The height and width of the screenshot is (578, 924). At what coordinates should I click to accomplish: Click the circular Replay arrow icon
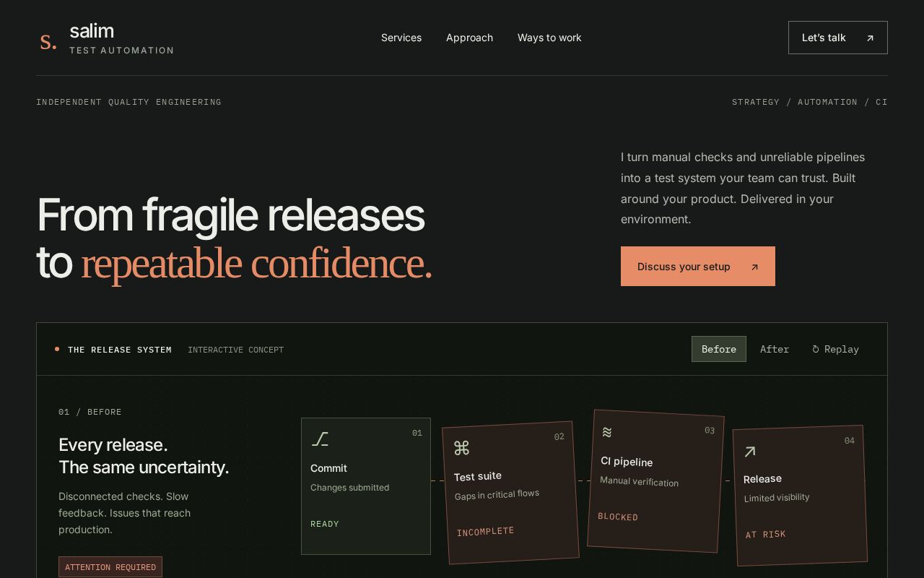click(x=816, y=350)
